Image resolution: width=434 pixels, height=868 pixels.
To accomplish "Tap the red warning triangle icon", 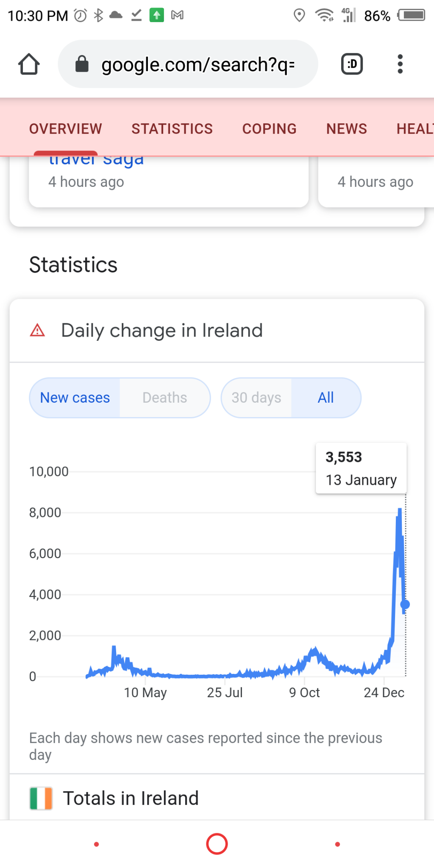I will pyautogui.click(x=37, y=330).
